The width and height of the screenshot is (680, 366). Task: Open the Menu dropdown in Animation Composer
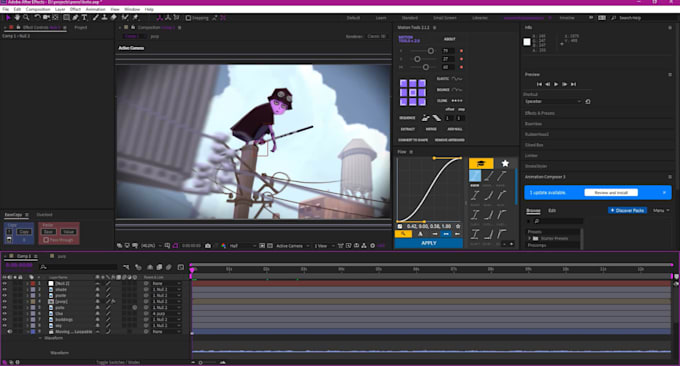[661, 210]
